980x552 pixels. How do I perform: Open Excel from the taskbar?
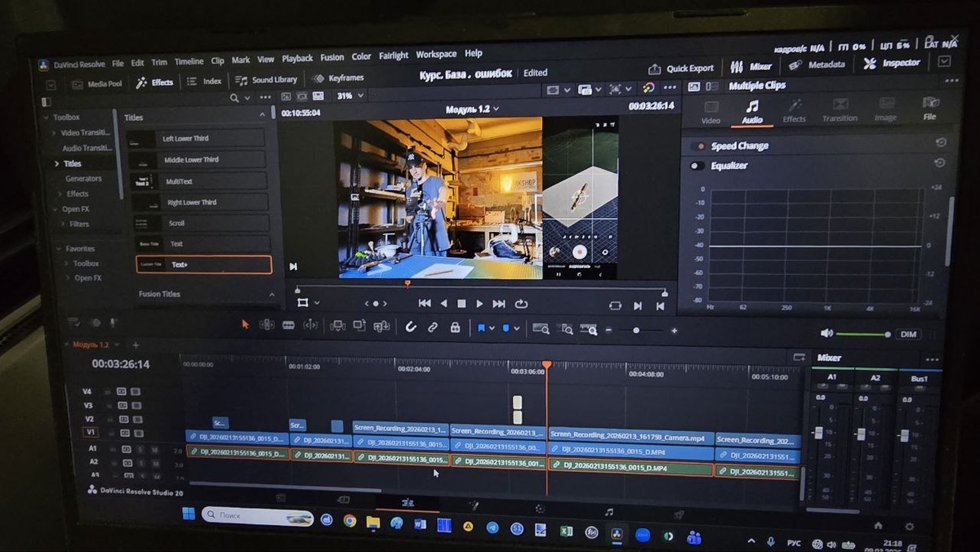[566, 531]
